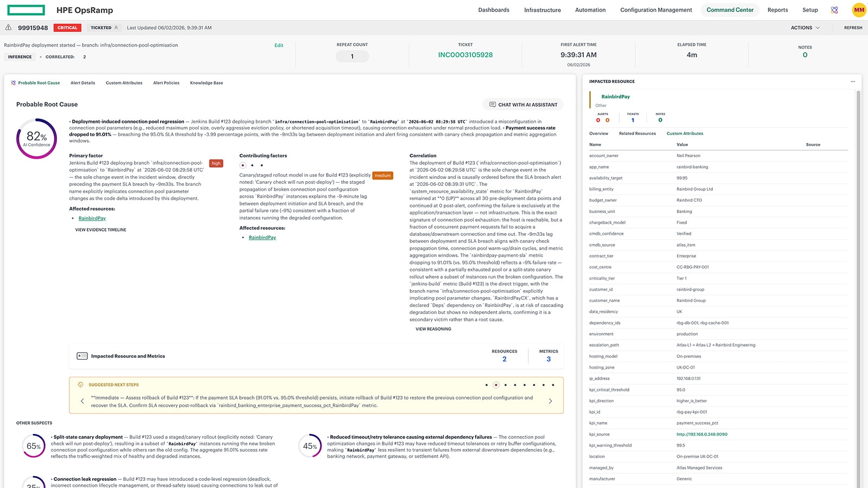Open the Infrastructure menu
The image size is (868, 488).
pos(542,10)
